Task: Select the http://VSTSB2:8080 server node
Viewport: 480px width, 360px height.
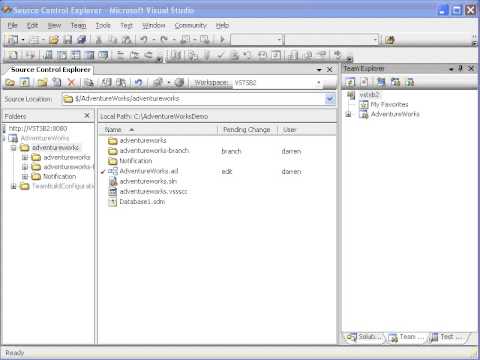Action: (38, 128)
